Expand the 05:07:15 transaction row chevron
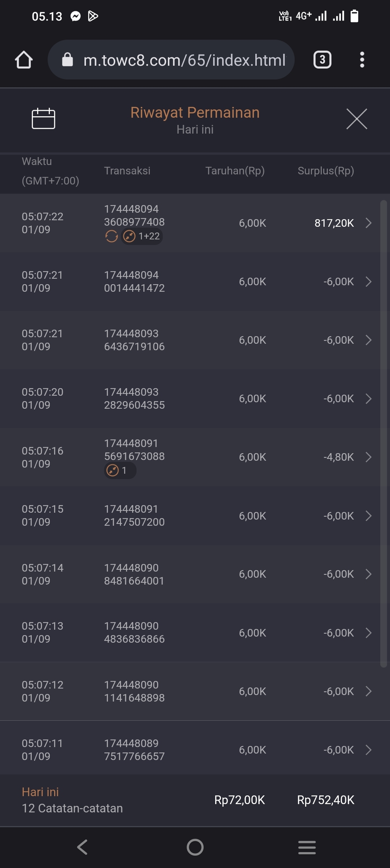Image resolution: width=390 pixels, height=868 pixels. 368,516
